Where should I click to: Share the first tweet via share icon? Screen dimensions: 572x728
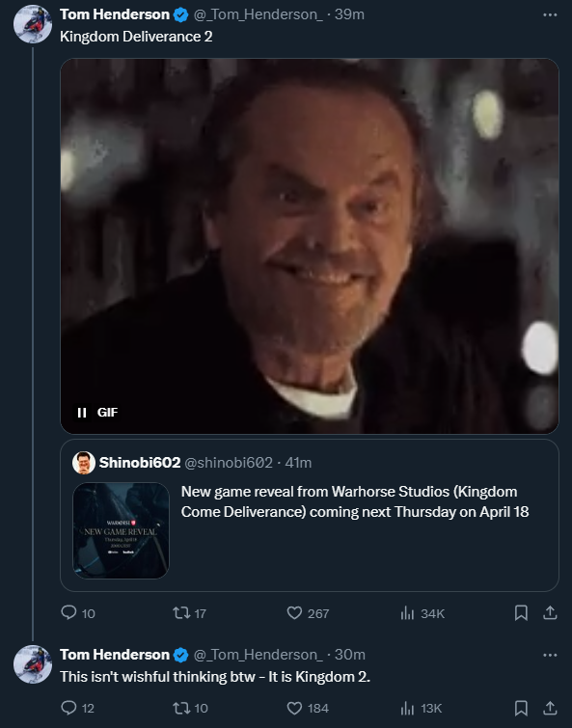[x=550, y=613]
